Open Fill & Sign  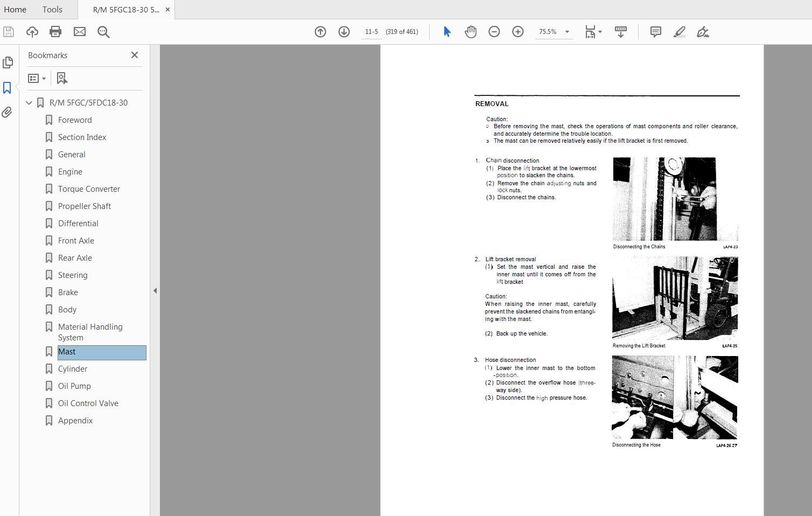[703, 32]
